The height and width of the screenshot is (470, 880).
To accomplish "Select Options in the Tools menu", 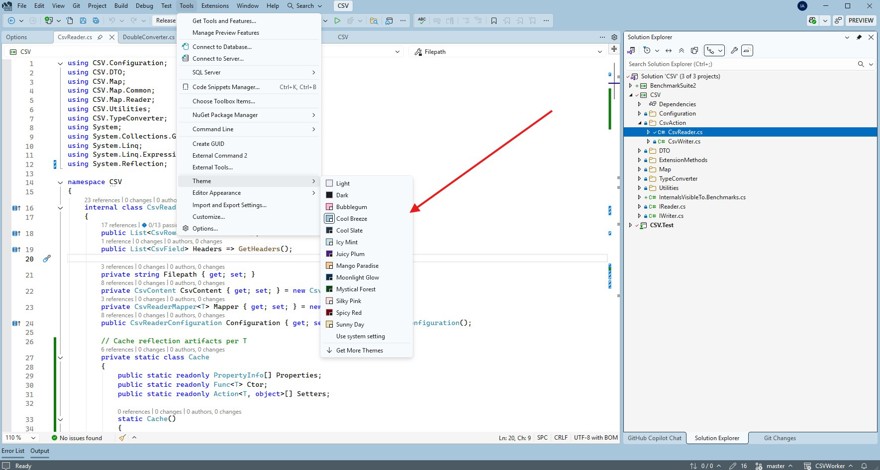I will (x=204, y=229).
